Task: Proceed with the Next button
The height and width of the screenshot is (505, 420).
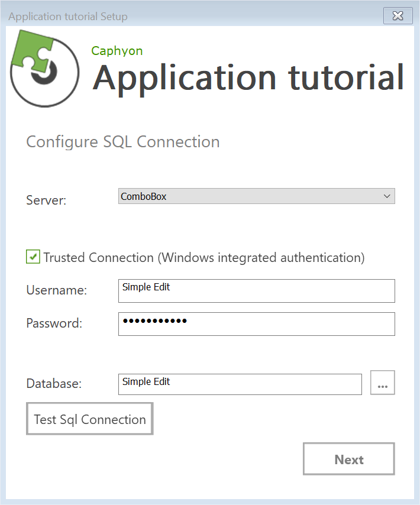Action: (349, 459)
